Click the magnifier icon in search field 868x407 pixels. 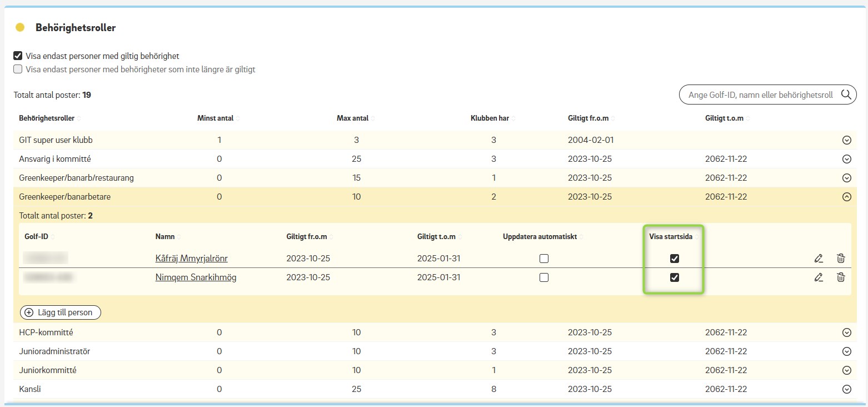[x=846, y=95]
